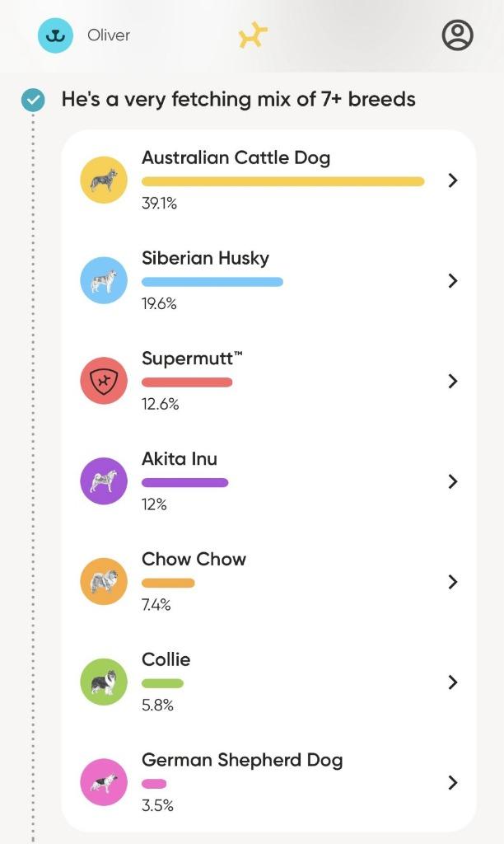
Task: Tap the Chow Chow breed icon
Action: [x=104, y=582]
